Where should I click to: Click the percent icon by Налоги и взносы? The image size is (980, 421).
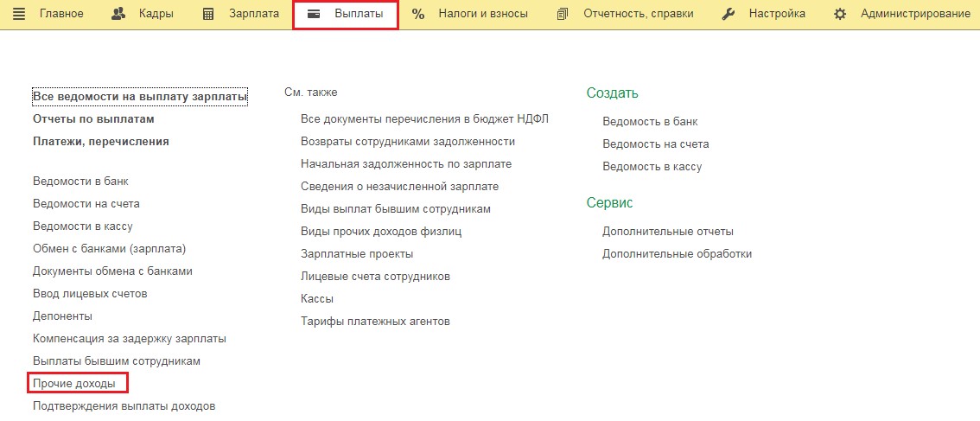(418, 15)
